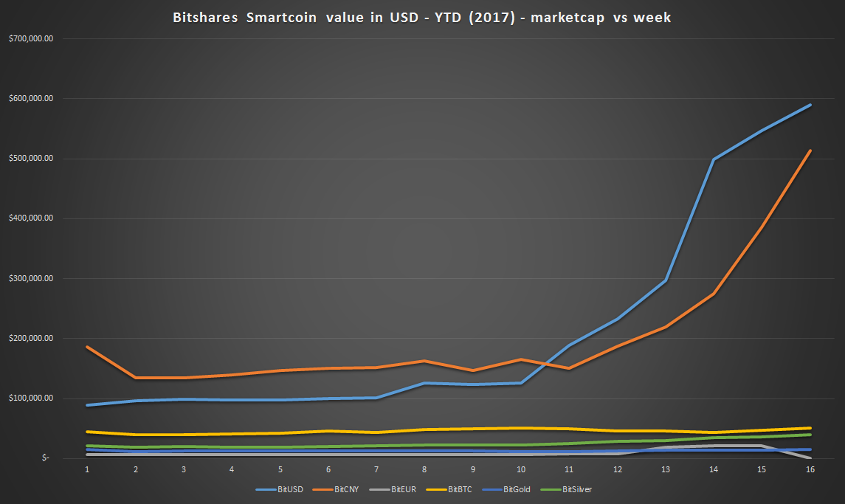This screenshot has width=845, height=504.
Task: Click week 15 on the x-axis
Action: coord(762,470)
